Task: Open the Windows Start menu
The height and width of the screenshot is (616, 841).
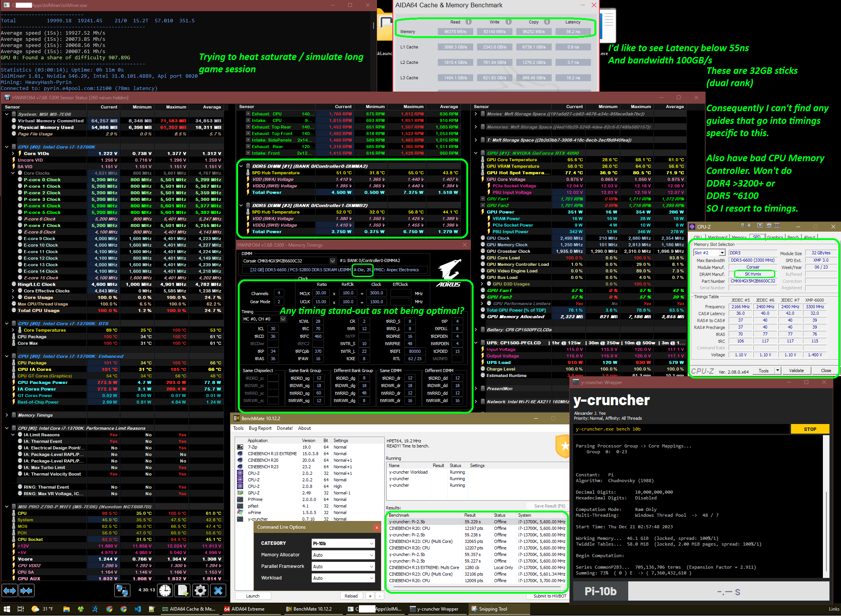Action: [7, 609]
